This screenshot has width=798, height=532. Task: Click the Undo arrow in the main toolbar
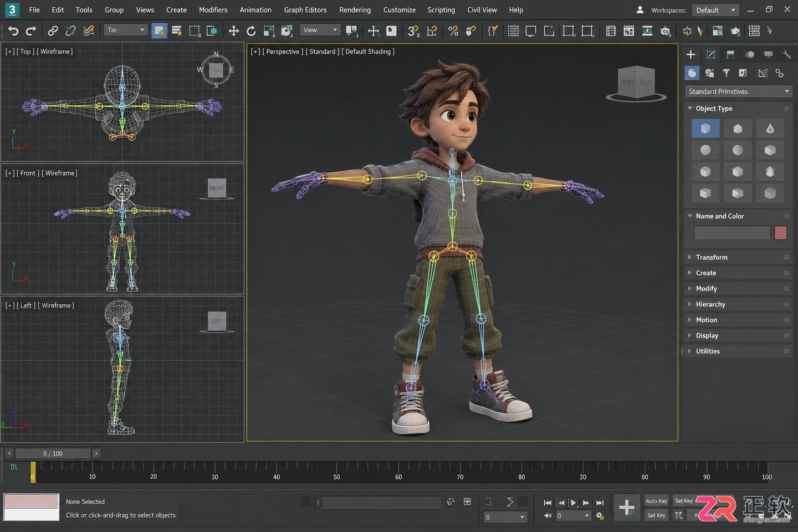pos(13,31)
